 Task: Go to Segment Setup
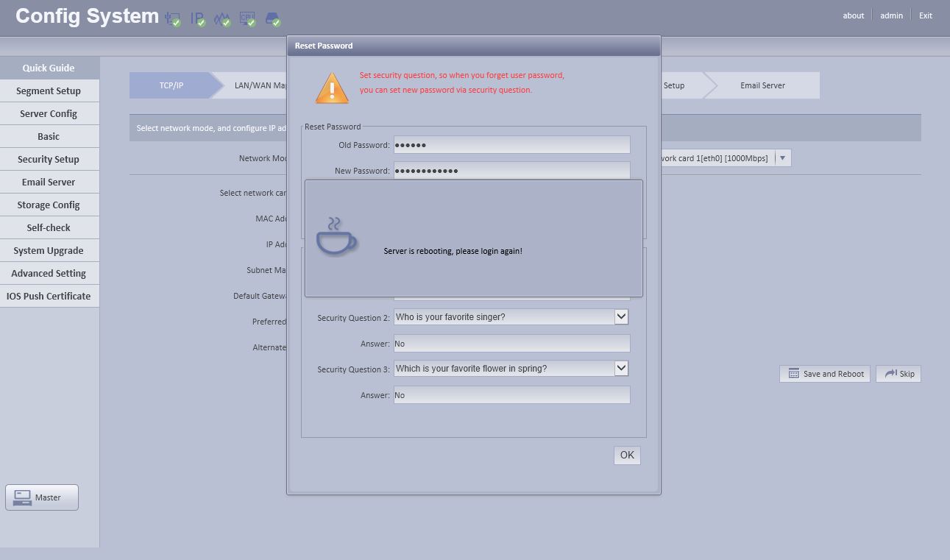tap(49, 91)
